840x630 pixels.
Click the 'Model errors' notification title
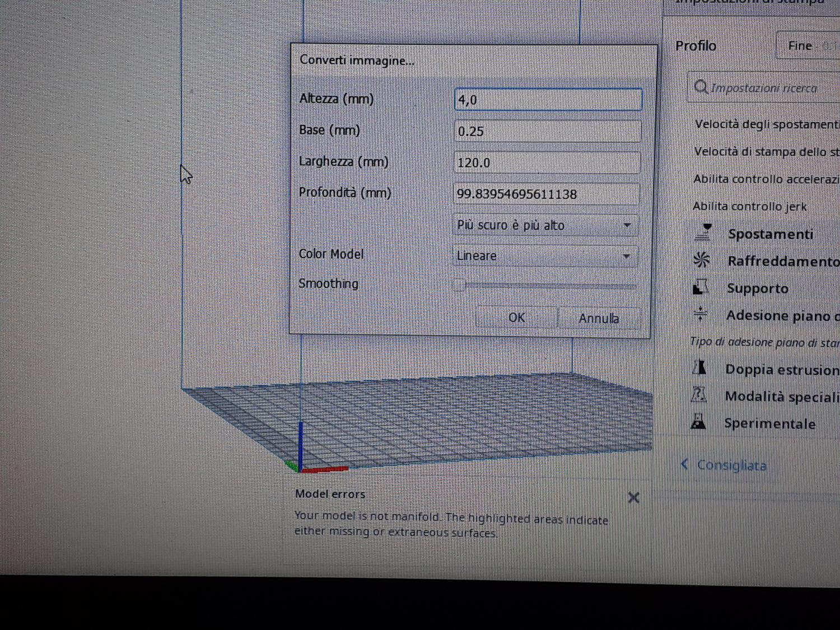330,494
